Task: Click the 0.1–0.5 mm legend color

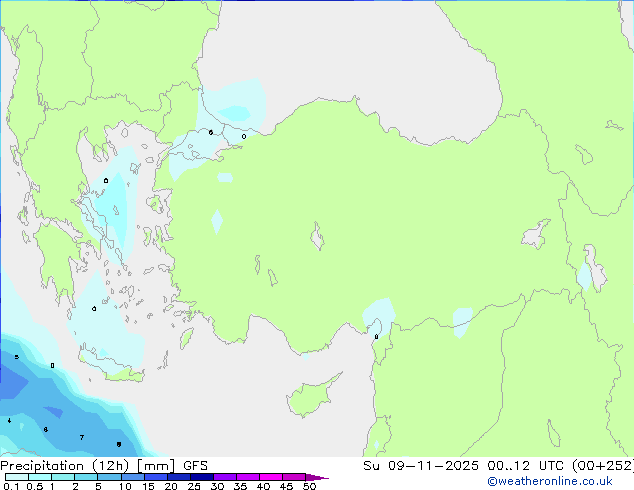Action: [x=17, y=477]
